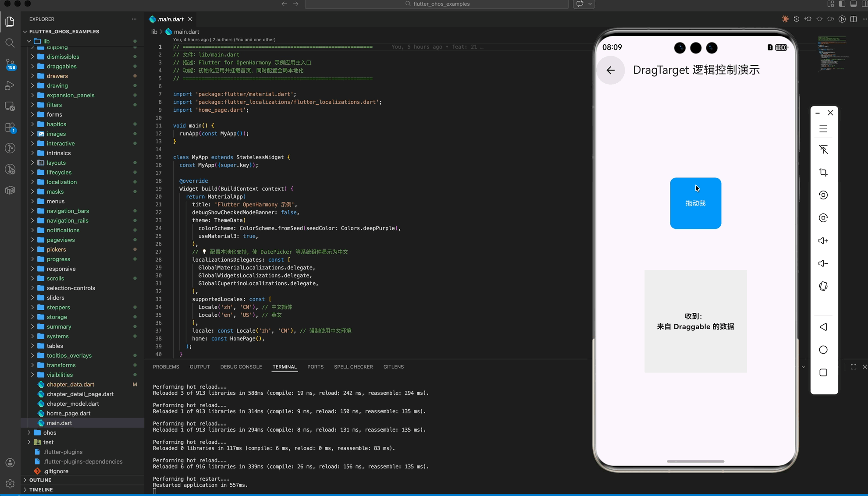Click emulator screenshot crop icon
The width and height of the screenshot is (868, 496).
(x=823, y=172)
